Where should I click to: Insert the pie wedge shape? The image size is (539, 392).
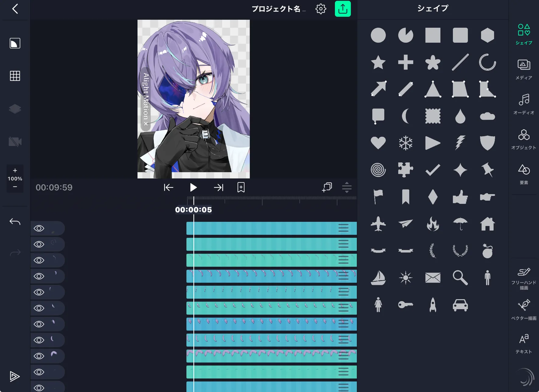tap(406, 35)
